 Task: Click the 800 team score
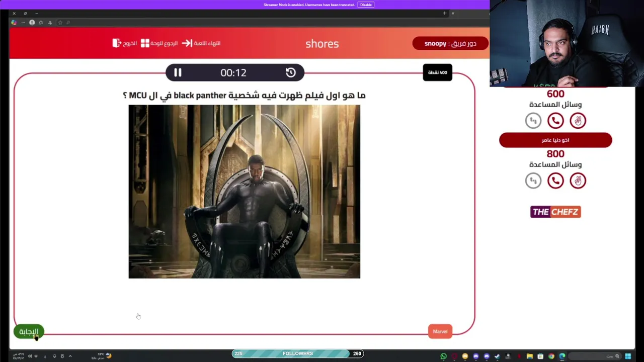[x=555, y=154]
